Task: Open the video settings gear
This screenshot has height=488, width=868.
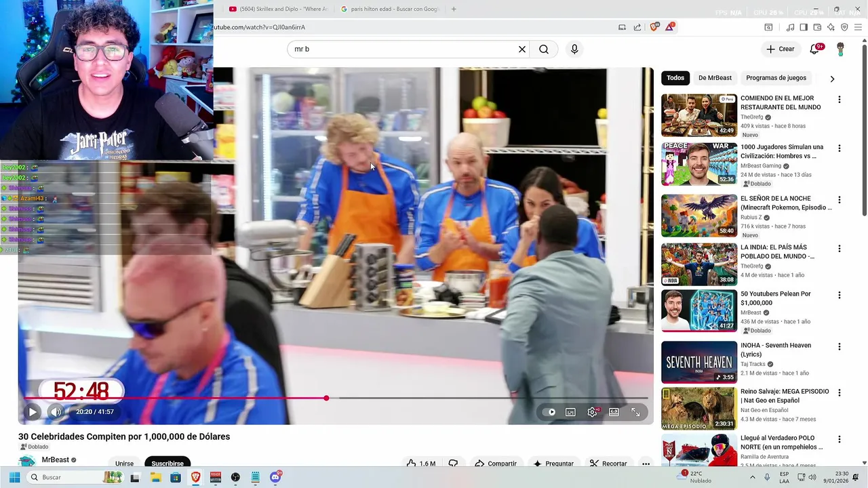Action: tap(592, 412)
